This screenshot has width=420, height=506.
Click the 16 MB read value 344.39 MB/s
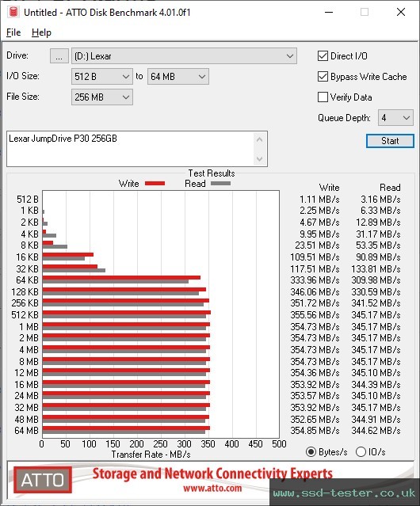click(x=376, y=384)
